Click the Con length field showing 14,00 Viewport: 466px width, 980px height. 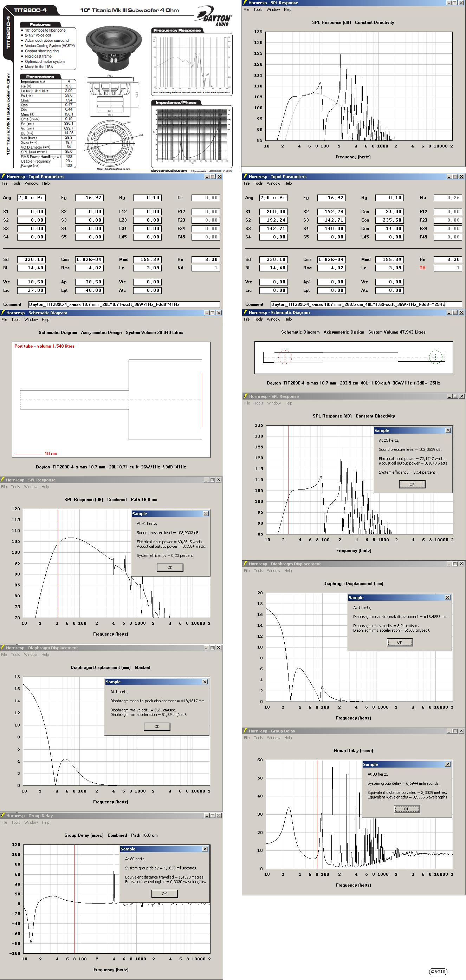coord(390,228)
